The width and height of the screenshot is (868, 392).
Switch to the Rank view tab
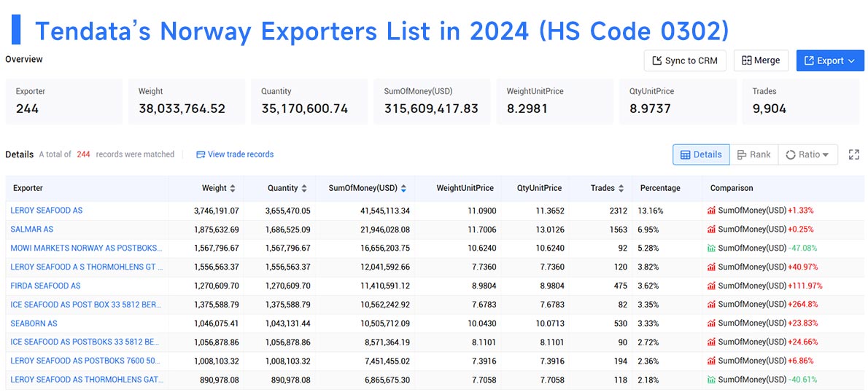click(753, 154)
